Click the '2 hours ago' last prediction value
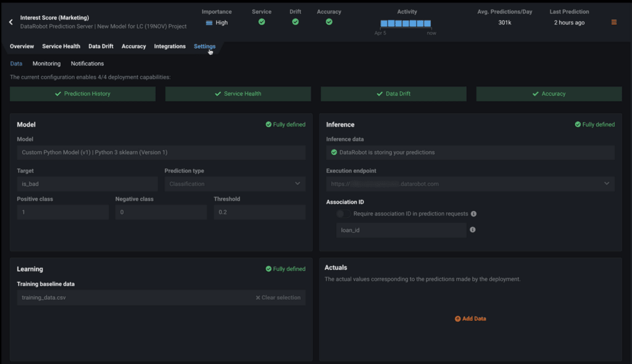The image size is (632, 364). (x=569, y=23)
